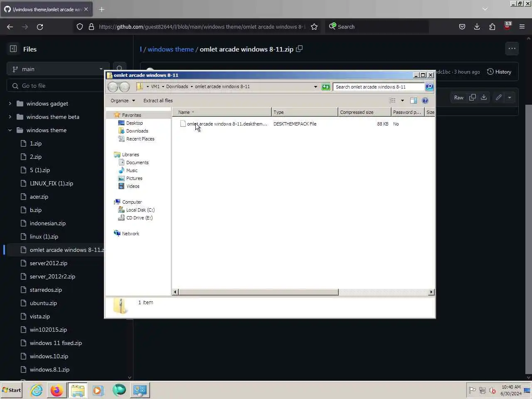Click Explorer refresh green arrows button
This screenshot has height=399, width=532.
click(x=326, y=87)
